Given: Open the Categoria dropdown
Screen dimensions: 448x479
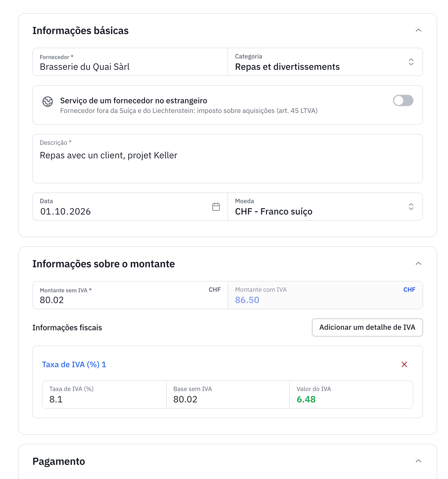Looking at the screenshot, I should click(x=325, y=62).
